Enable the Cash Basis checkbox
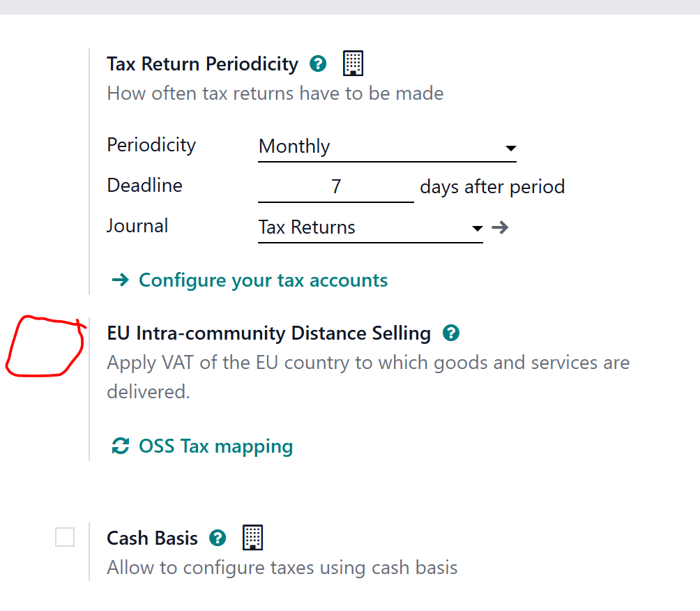The height and width of the screenshot is (611, 700). [65, 537]
